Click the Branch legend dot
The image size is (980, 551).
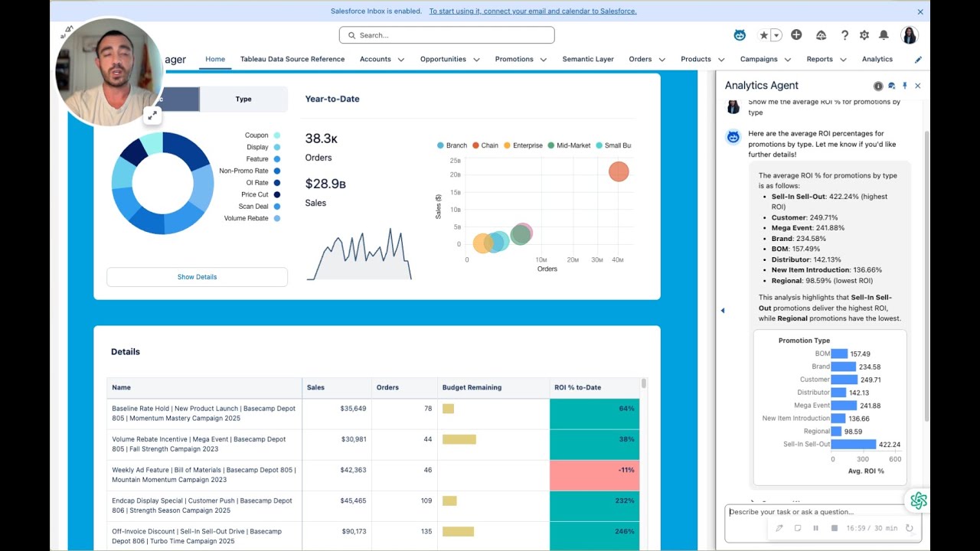pos(440,145)
